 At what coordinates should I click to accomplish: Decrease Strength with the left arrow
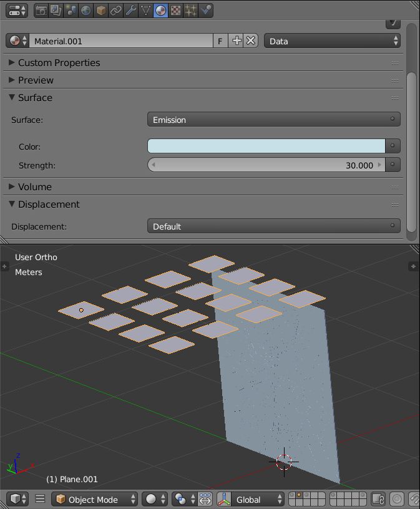(x=154, y=165)
